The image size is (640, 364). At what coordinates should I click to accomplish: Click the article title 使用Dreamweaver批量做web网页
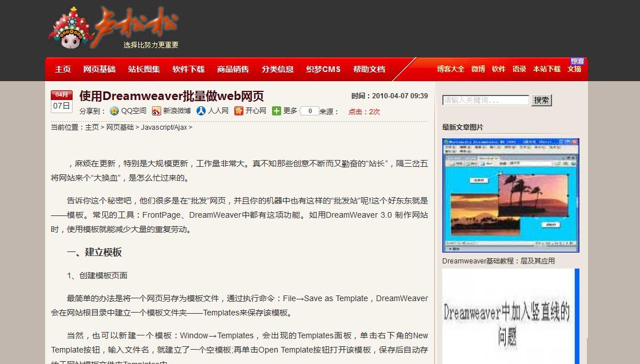click(171, 97)
